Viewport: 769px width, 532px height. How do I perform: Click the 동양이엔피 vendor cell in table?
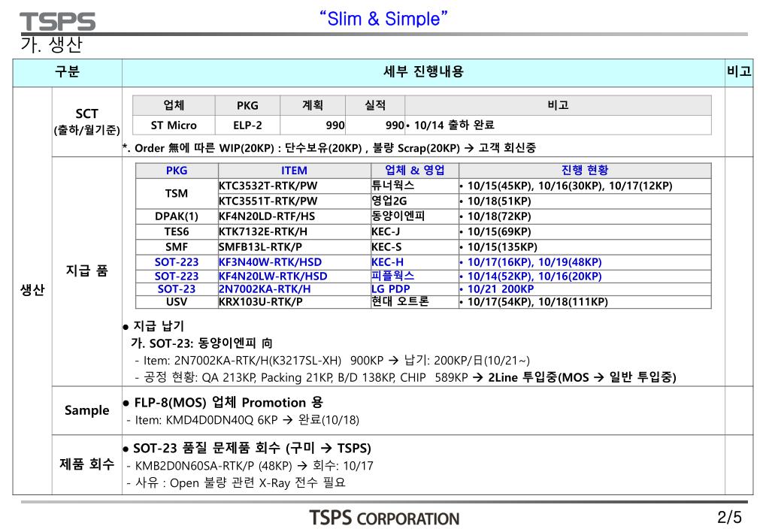click(x=414, y=216)
